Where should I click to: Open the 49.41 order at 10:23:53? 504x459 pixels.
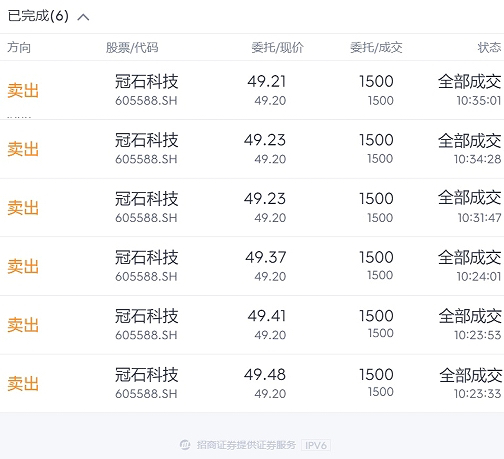(x=252, y=325)
